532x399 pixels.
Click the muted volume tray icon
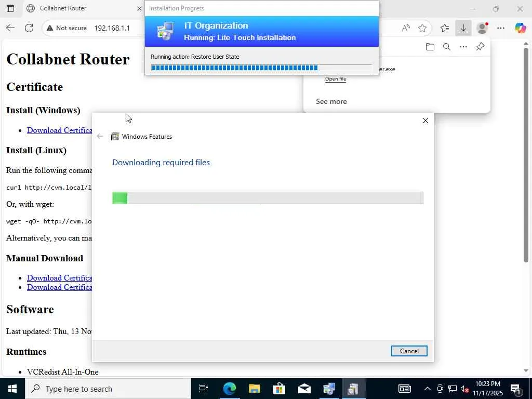click(x=464, y=389)
